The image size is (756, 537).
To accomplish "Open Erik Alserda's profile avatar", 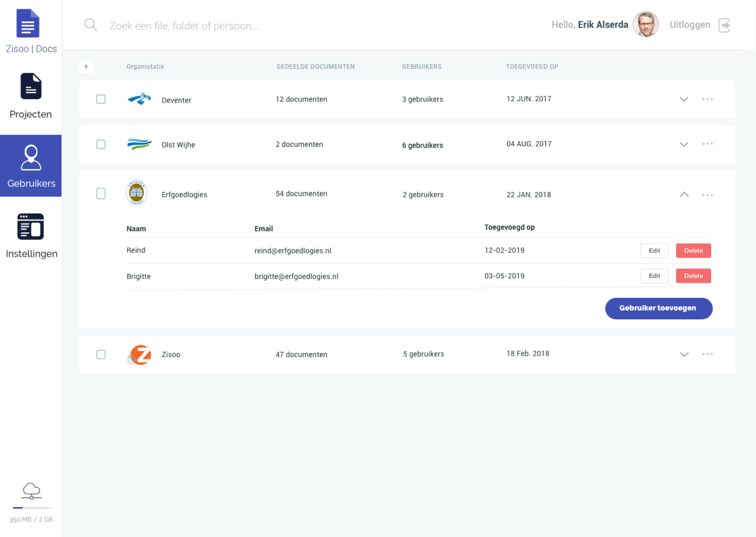I will coord(645,25).
